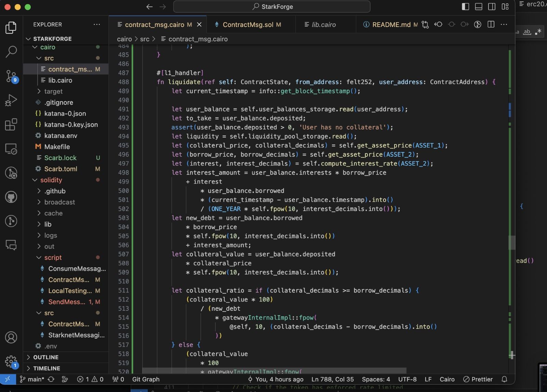Open the Extensions view

coord(11,125)
